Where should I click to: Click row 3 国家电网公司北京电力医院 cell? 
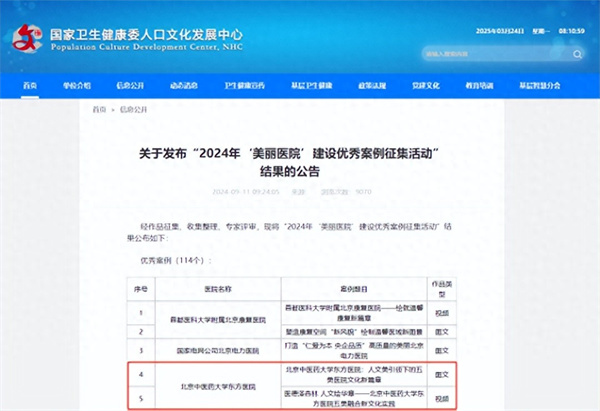click(x=219, y=351)
